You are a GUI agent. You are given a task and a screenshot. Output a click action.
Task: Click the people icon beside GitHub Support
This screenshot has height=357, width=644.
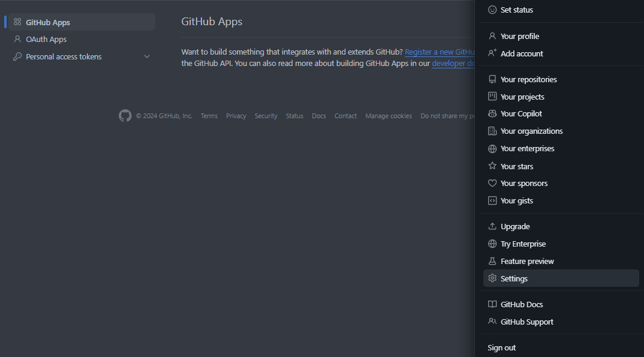tap(492, 321)
